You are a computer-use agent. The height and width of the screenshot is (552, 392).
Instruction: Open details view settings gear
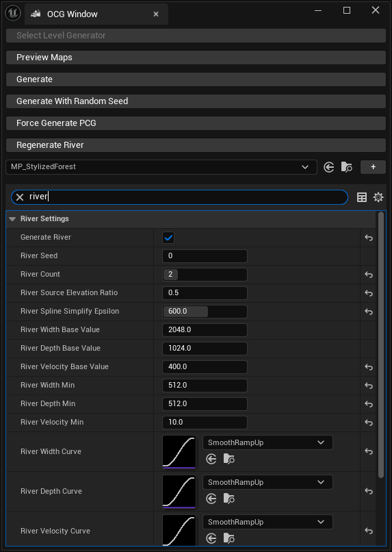378,197
